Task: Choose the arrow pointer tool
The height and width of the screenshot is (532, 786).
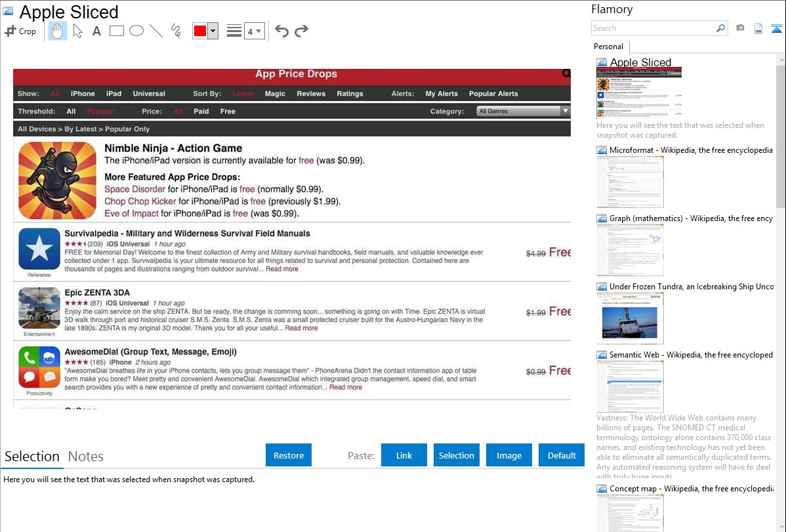Action: (x=77, y=31)
